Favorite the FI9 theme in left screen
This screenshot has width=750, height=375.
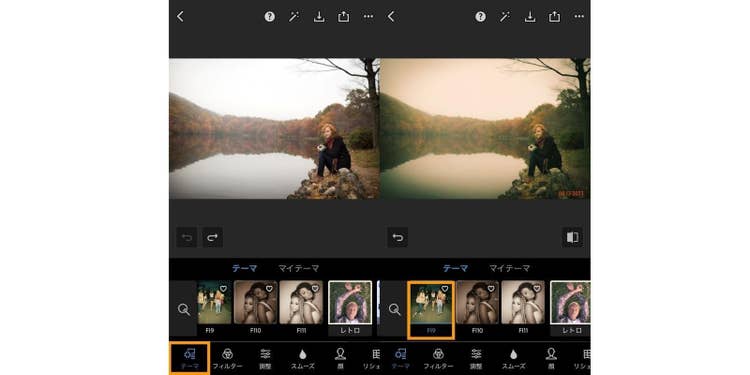tap(223, 288)
